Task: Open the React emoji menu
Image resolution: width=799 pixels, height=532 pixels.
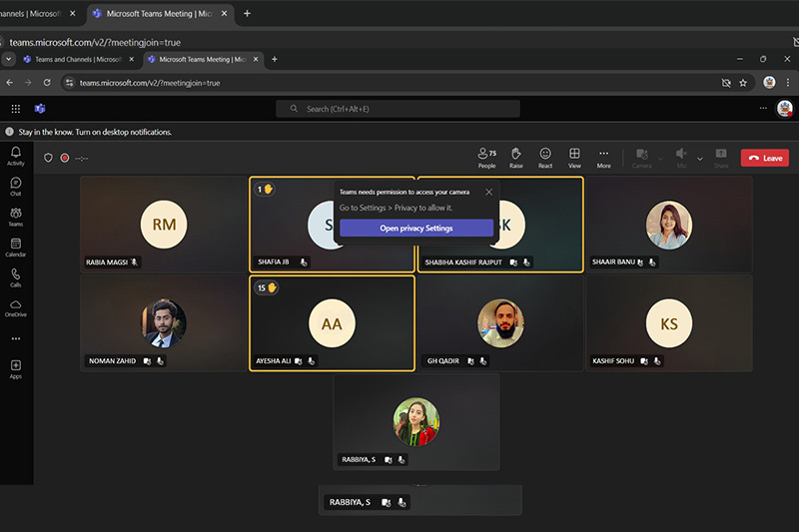Action: click(x=545, y=157)
